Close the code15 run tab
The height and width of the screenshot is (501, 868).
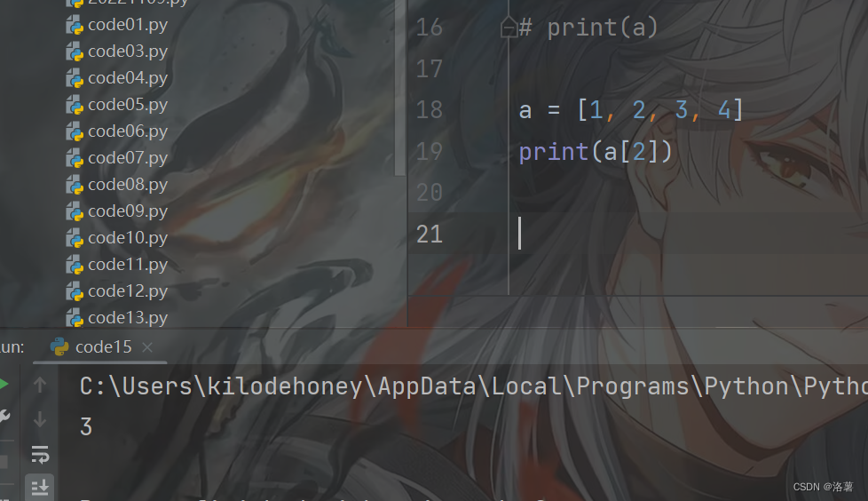[147, 347]
